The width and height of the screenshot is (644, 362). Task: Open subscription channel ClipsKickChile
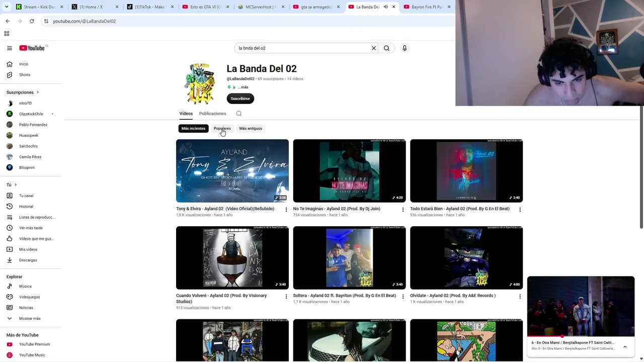31,114
